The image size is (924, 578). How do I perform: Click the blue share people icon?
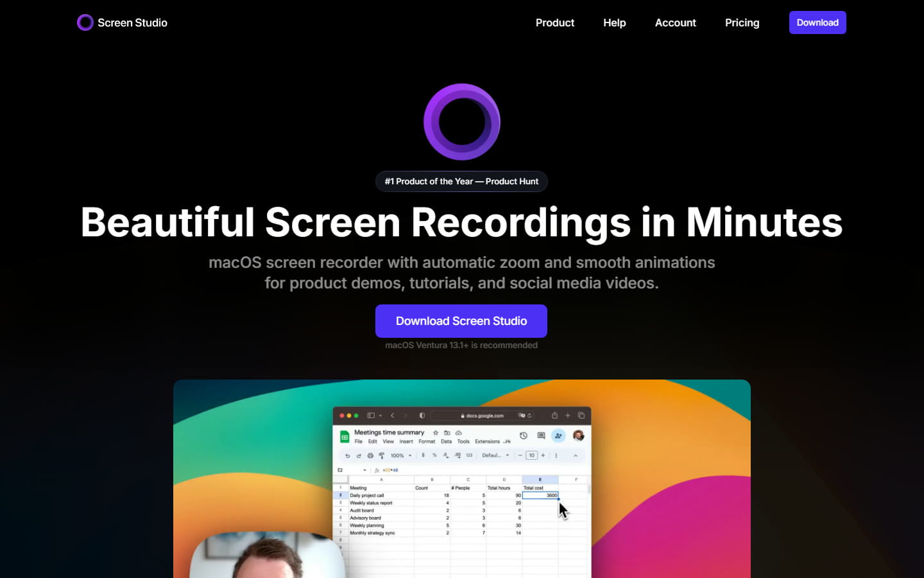(x=558, y=435)
